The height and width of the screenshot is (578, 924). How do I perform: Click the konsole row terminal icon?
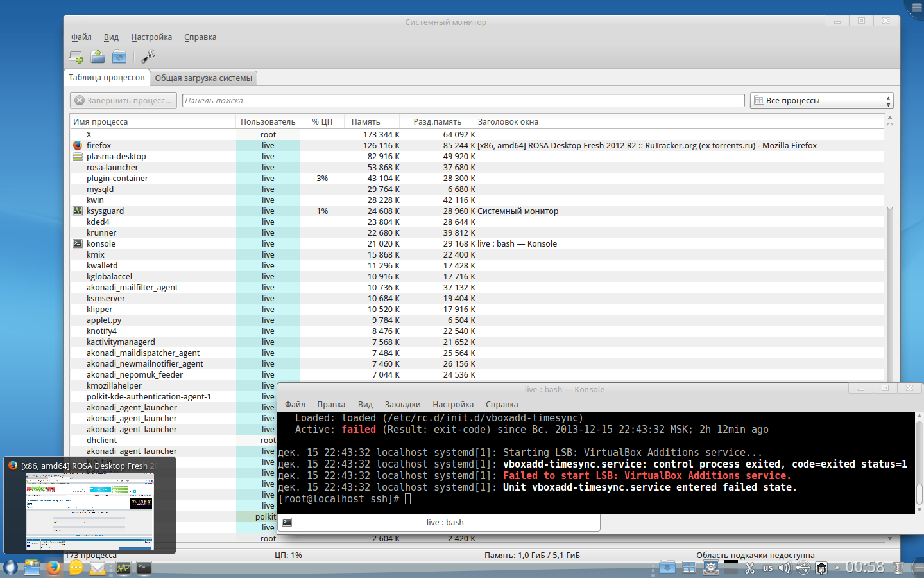(x=78, y=244)
